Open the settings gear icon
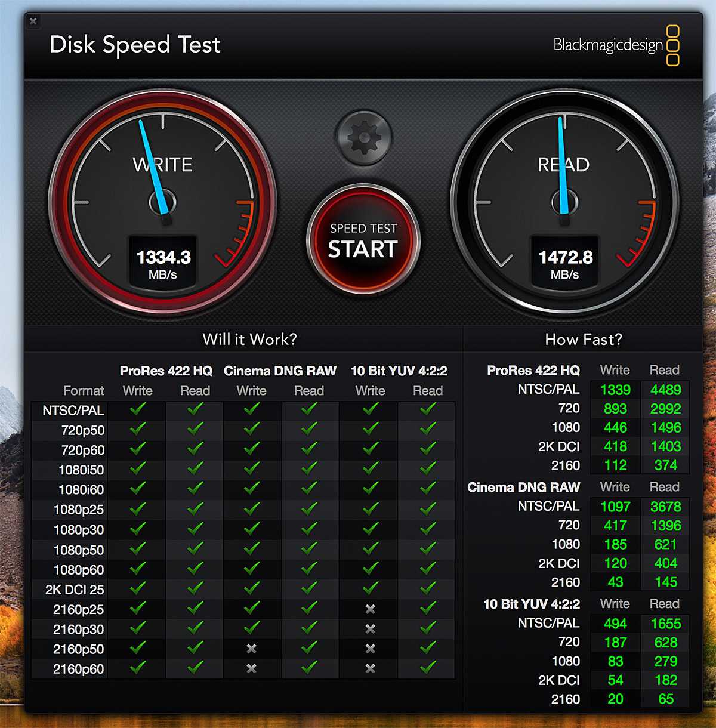This screenshot has height=728, width=716. 363,138
